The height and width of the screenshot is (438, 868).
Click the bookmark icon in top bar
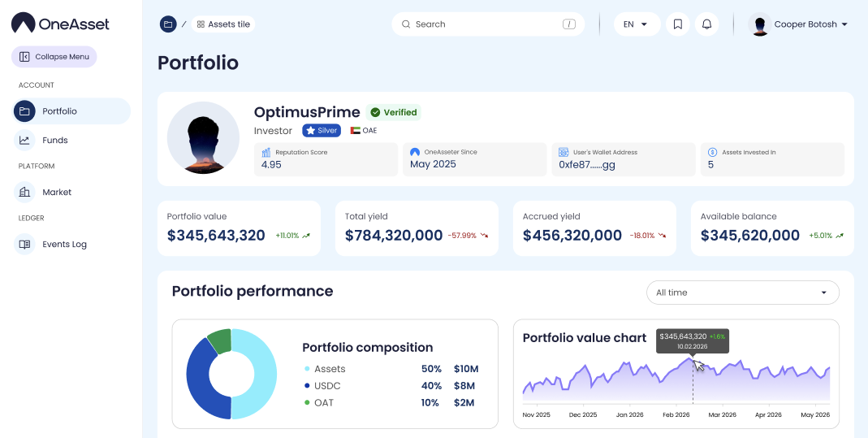point(677,24)
